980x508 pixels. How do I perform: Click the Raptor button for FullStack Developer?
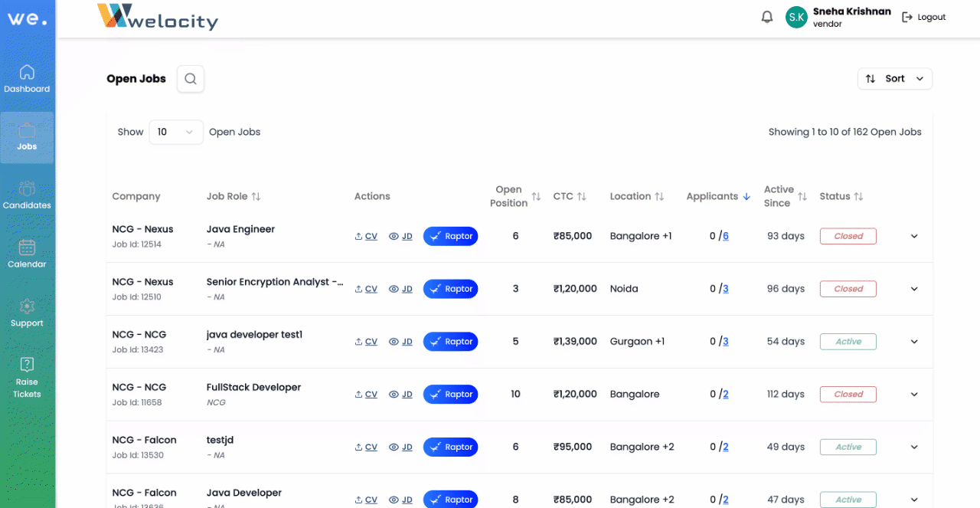pyautogui.click(x=450, y=395)
